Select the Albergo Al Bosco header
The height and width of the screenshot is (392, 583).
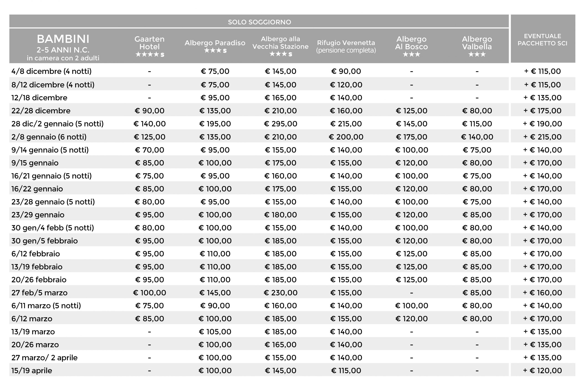pyautogui.click(x=411, y=46)
